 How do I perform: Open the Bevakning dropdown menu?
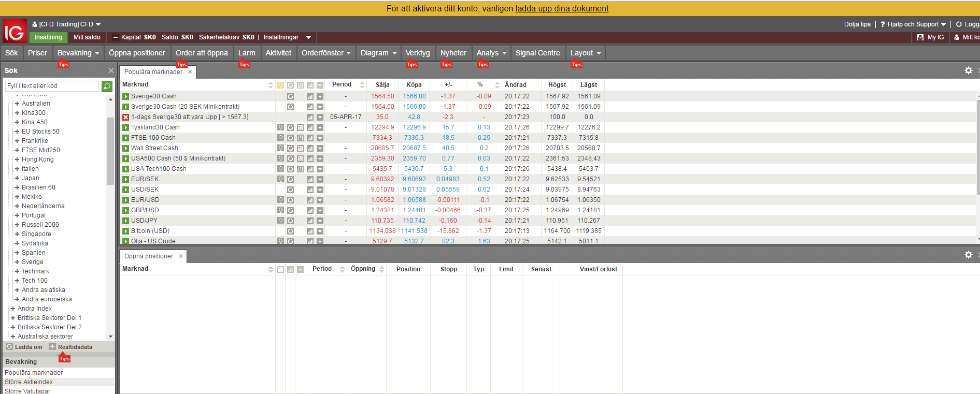coord(78,53)
